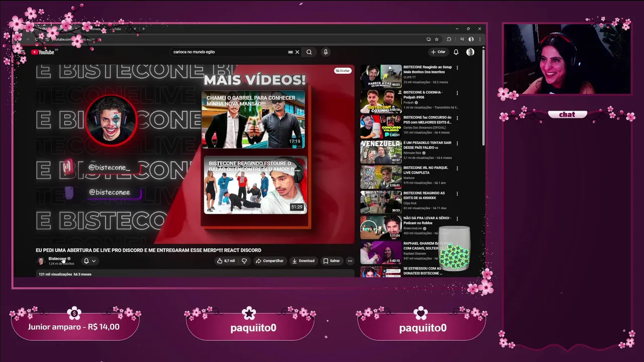
Task: Click the @bistecone_ Instagram handle
Action: (109, 167)
